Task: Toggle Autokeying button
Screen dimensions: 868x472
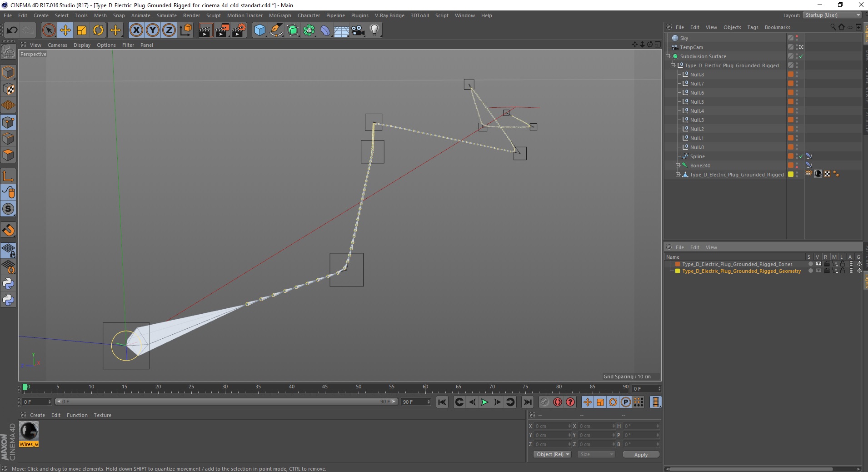Action: point(557,402)
